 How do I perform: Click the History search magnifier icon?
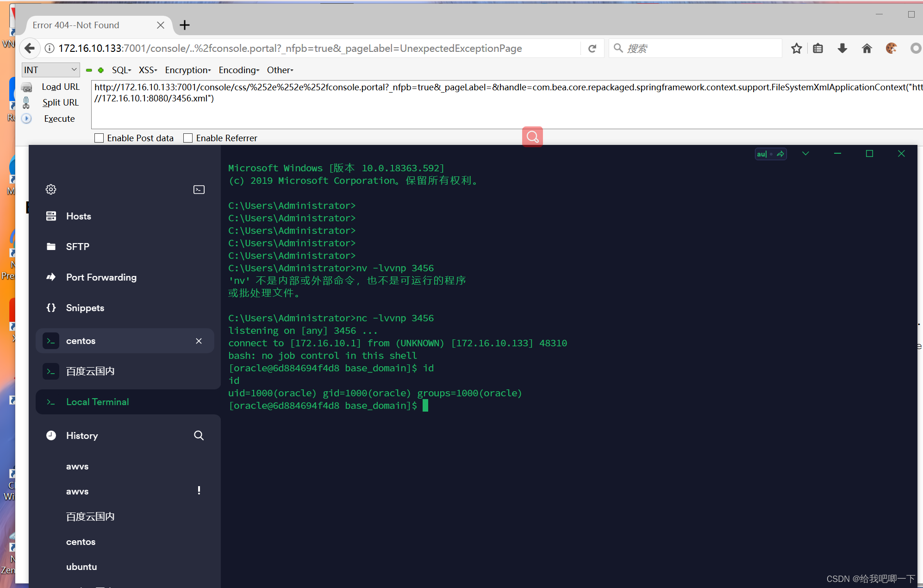199,435
